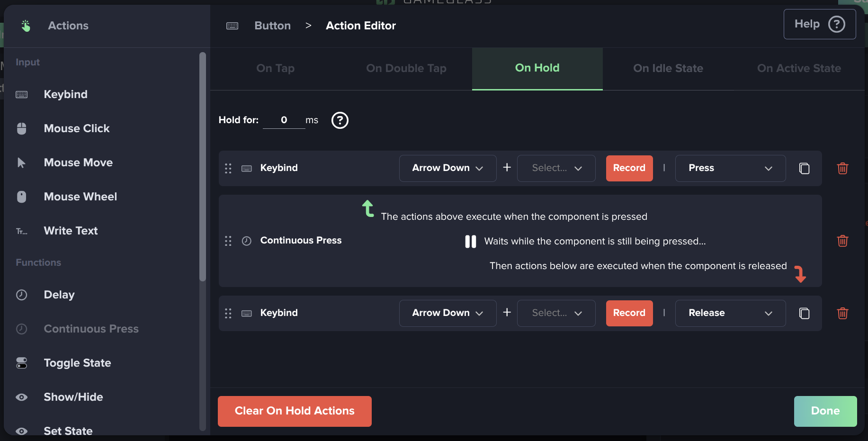
Task: Open Select... dropdown in Release row
Action: coord(556,313)
